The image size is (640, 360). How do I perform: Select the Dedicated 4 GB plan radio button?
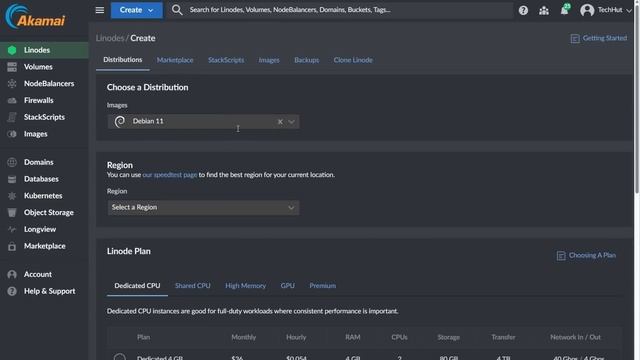pos(120,357)
